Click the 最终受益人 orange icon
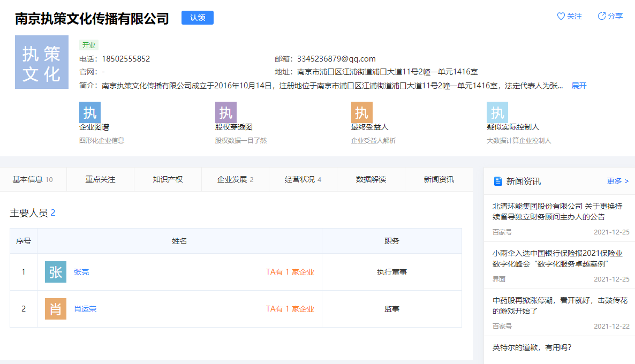The width and height of the screenshot is (635, 364). [x=361, y=112]
